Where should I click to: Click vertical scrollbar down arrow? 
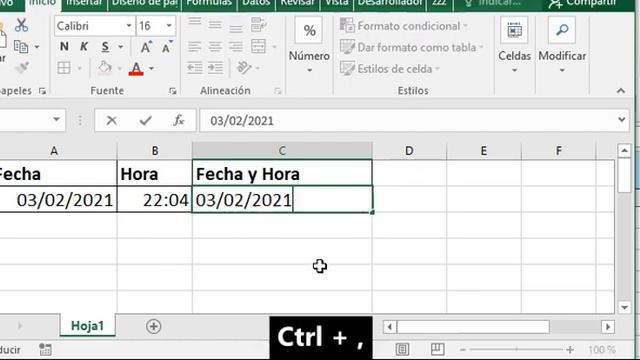coord(624,307)
